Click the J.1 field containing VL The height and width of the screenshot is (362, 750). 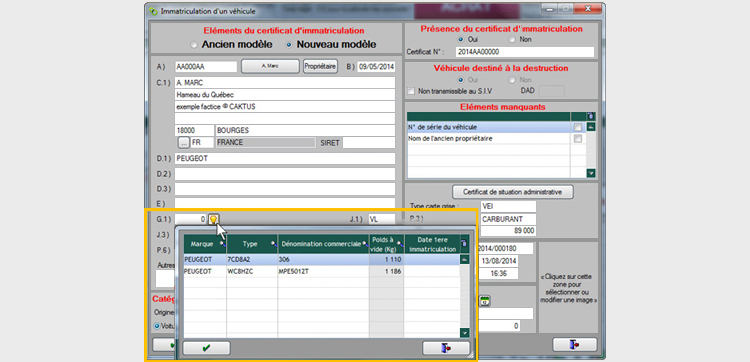(x=382, y=219)
